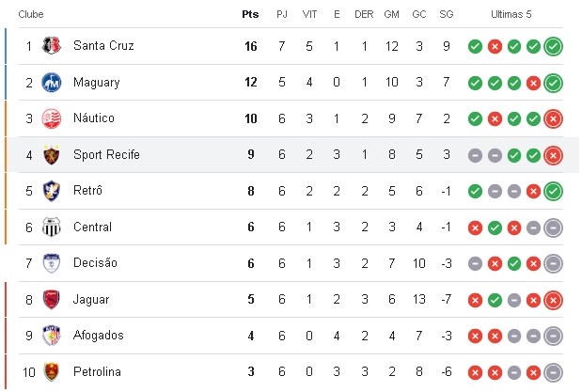The image size is (582, 392).
Task: Select the SG column header
Action: [x=447, y=14]
